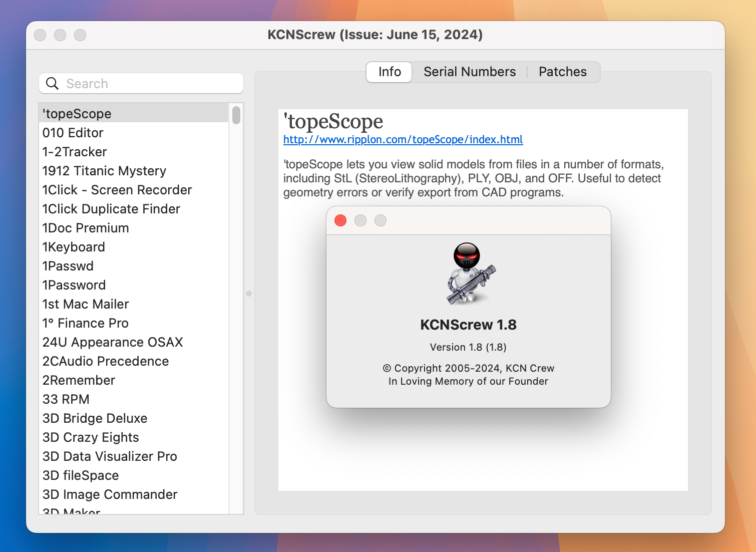Select 'topeScope in the list
The image size is (756, 552).
(x=134, y=114)
